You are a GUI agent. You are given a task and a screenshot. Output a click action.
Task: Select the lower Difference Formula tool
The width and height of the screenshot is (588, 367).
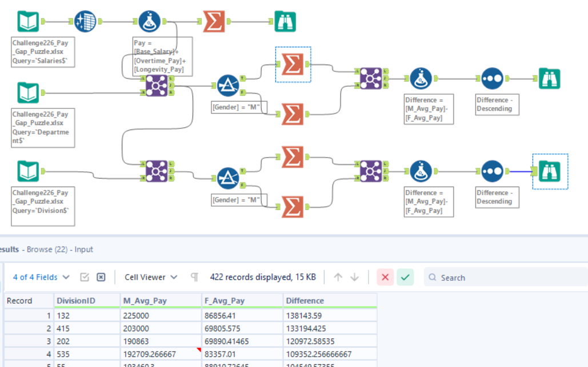click(421, 171)
